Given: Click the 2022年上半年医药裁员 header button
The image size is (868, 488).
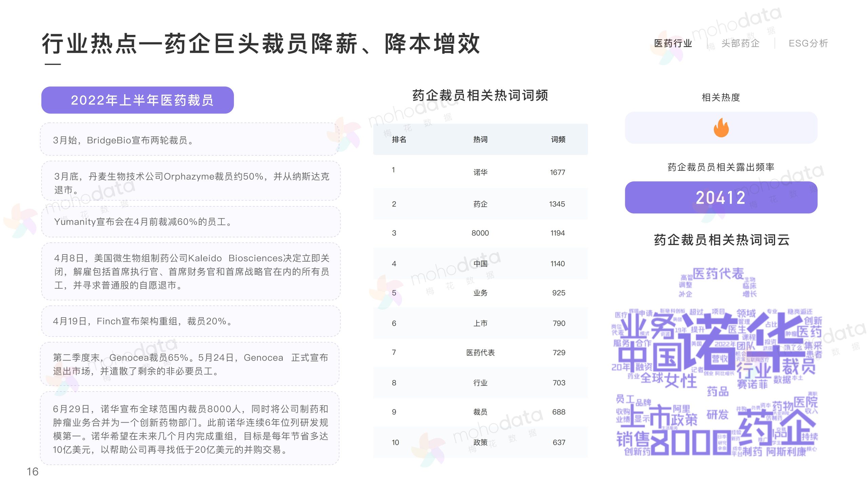Looking at the screenshot, I should tap(138, 100).
